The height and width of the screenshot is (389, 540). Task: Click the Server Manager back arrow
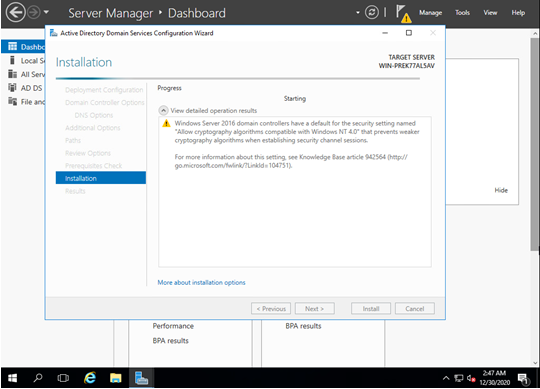[x=15, y=12]
